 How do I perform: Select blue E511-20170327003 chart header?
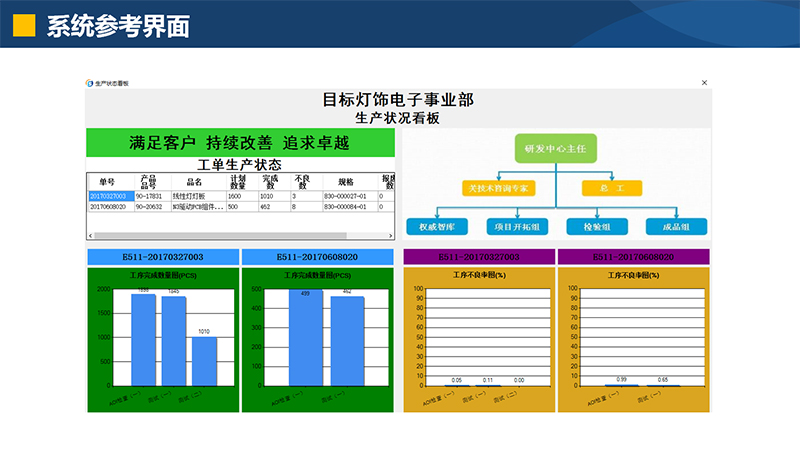click(x=163, y=258)
